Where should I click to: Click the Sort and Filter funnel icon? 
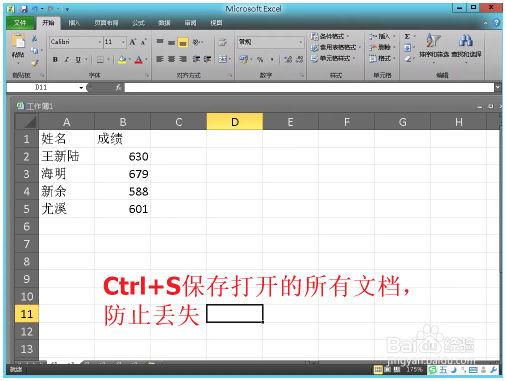point(433,41)
